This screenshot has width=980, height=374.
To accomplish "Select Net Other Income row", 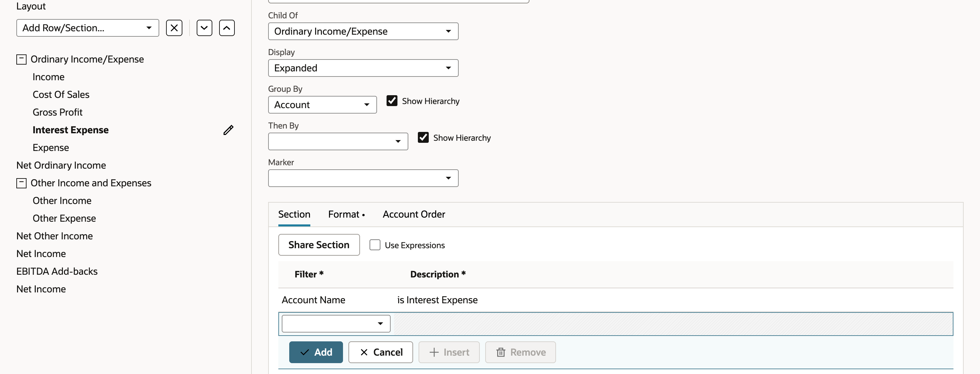I will 54,236.
